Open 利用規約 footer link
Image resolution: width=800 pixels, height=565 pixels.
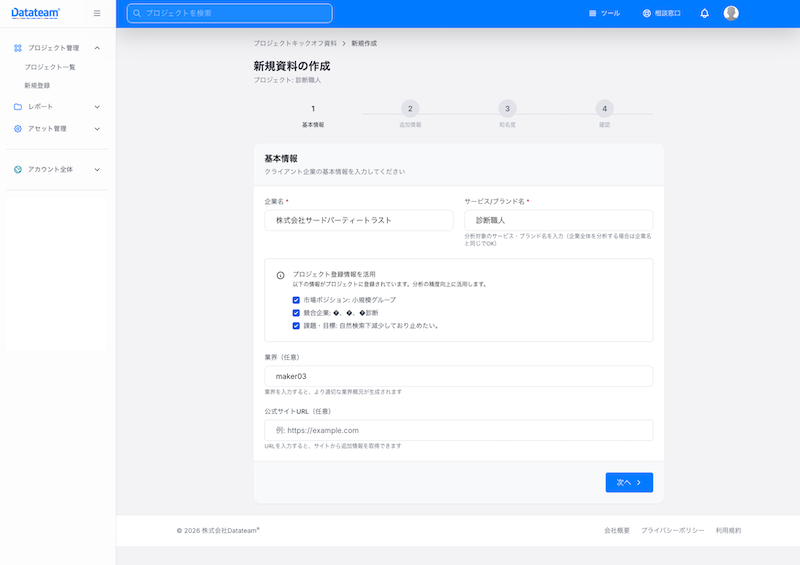tap(728, 531)
